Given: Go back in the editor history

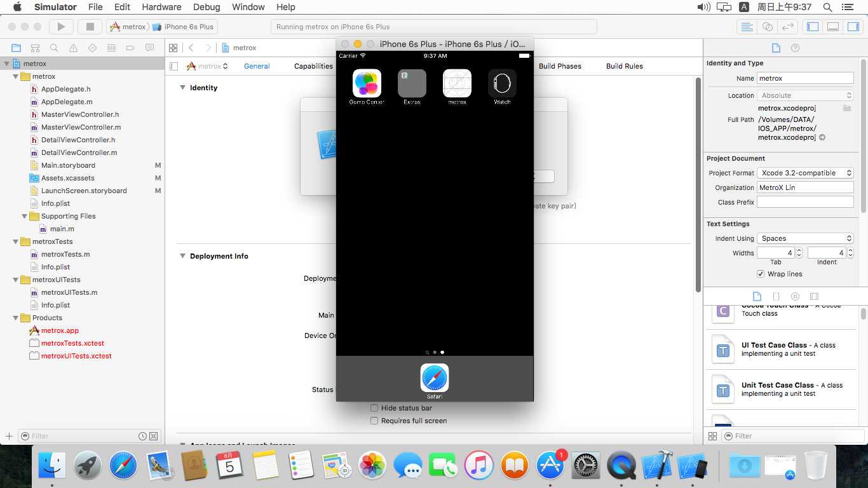Looking at the screenshot, I should click(191, 48).
